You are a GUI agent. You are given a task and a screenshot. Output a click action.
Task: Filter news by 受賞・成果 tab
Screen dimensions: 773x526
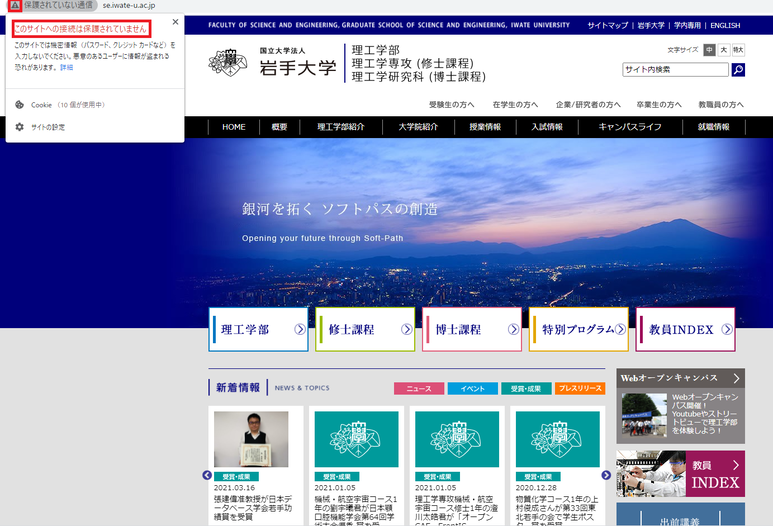click(526, 388)
